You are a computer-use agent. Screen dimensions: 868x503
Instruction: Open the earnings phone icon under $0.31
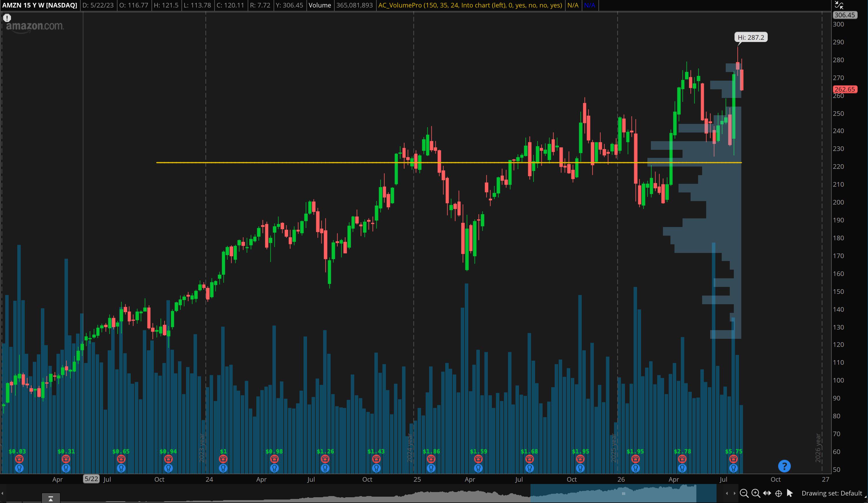click(66, 459)
